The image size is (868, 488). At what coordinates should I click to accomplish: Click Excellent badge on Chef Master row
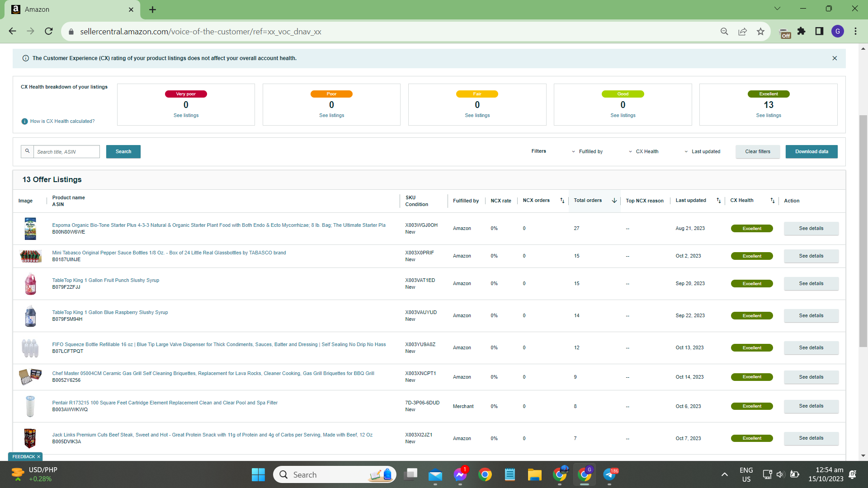point(752,377)
